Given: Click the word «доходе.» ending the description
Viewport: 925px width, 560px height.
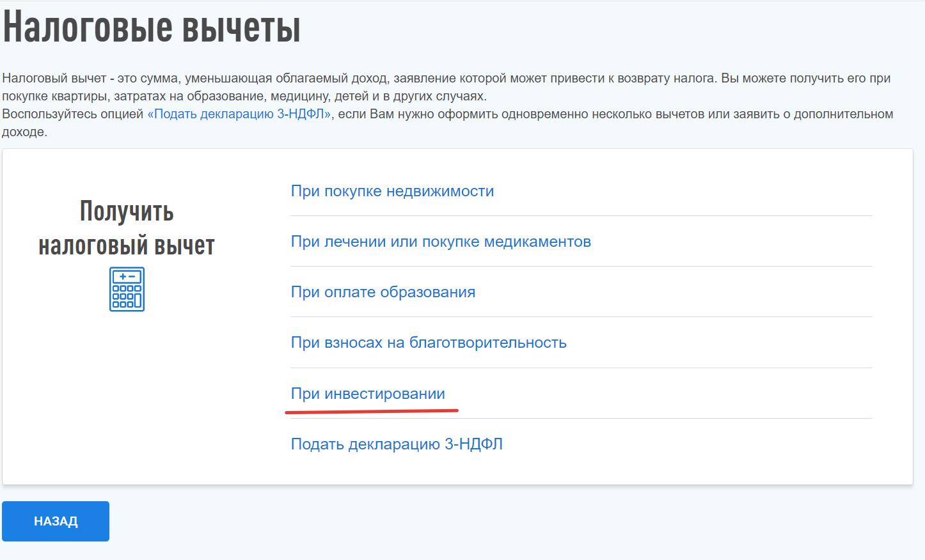Looking at the screenshot, I should coord(24,132).
